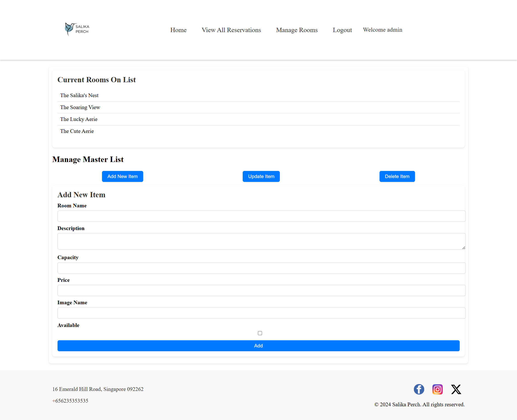
Task: Click the Price input field
Action: [x=261, y=291]
